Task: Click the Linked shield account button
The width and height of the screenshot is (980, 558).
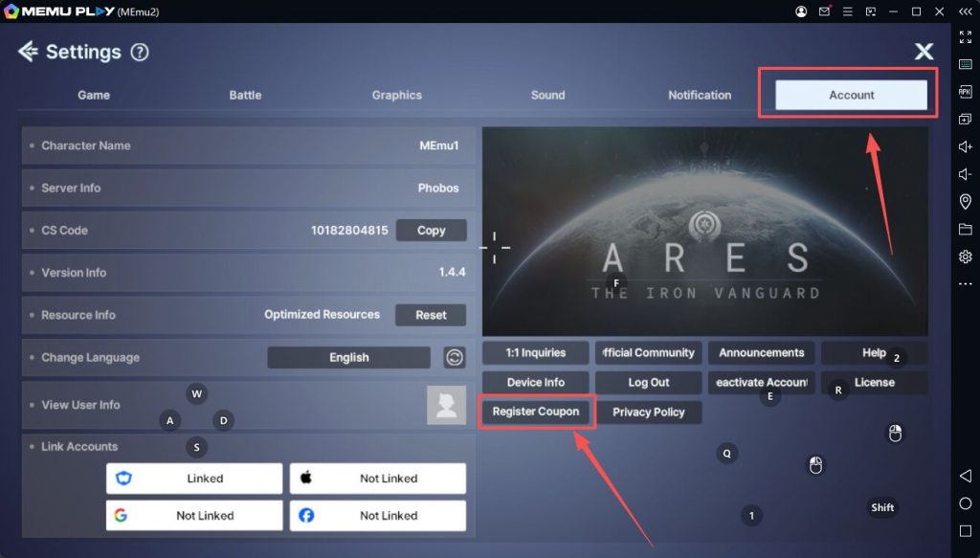Action: (194, 479)
